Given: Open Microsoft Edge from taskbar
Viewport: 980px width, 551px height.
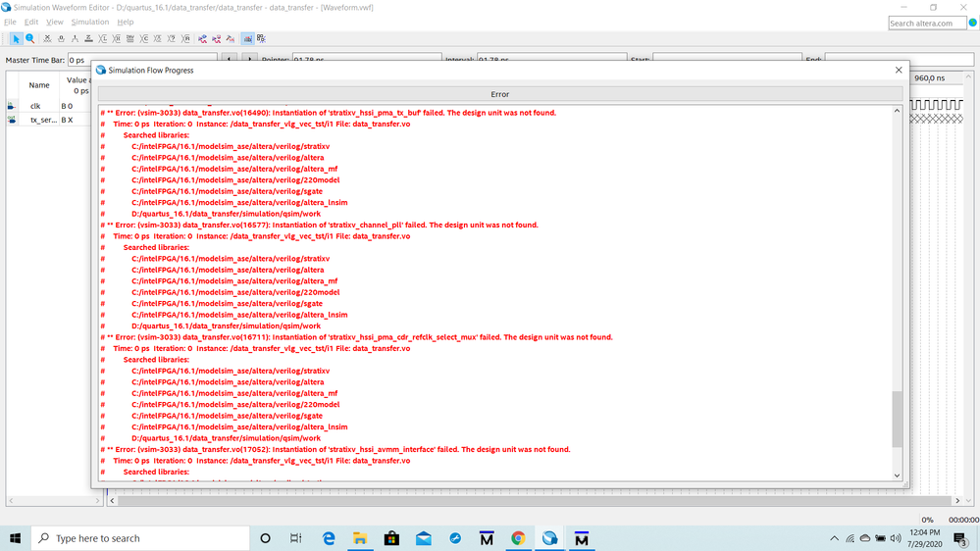Looking at the screenshot, I should [x=328, y=538].
